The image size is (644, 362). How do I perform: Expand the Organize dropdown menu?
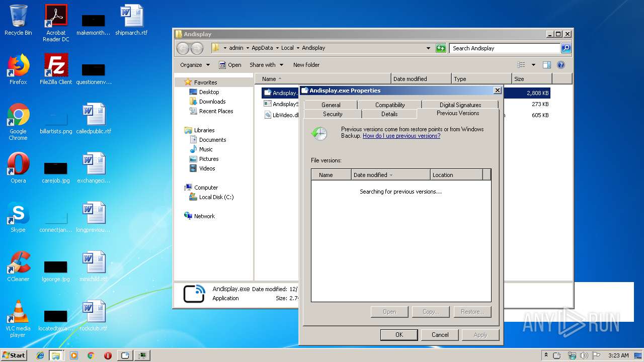[194, 65]
